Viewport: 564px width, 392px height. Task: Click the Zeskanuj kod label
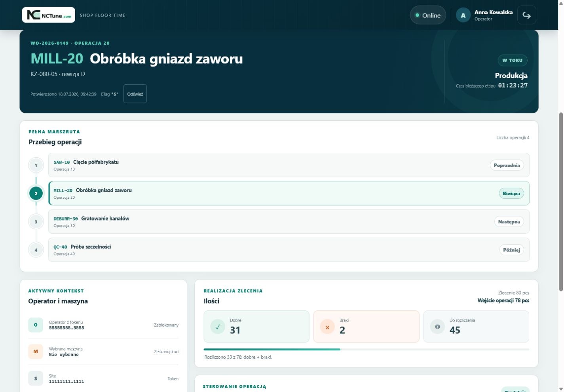[x=166, y=352]
